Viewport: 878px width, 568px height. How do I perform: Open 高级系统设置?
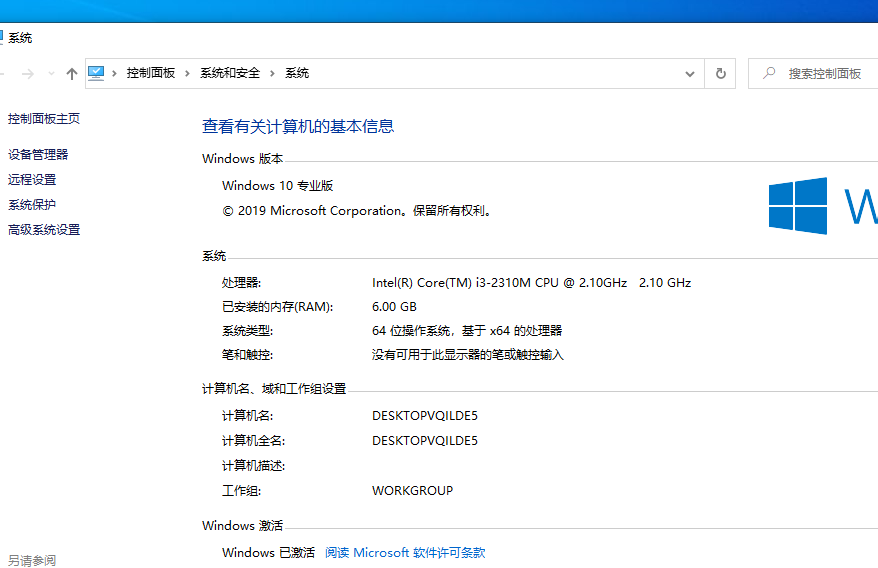tap(44, 230)
